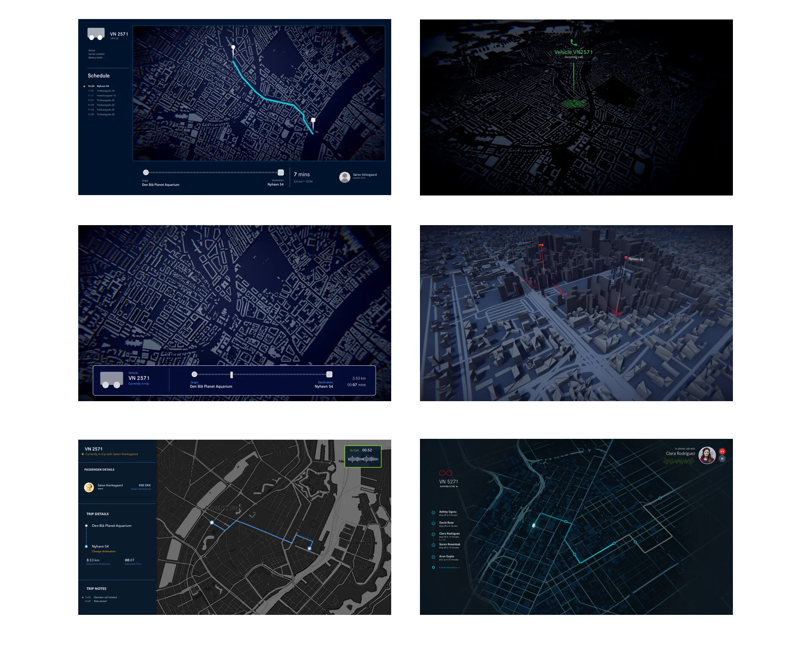Select Ashley Ogutu in the passenger list

(x=447, y=512)
